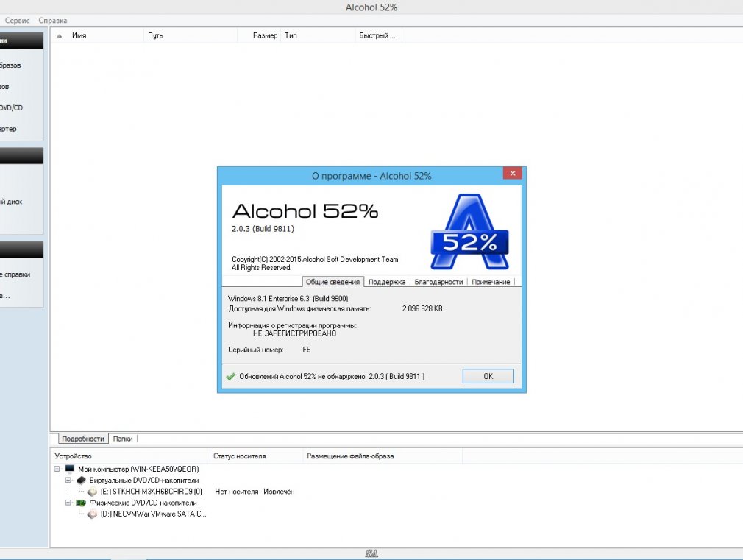Click serial number value FE
This screenshot has width=743, height=560.
click(307, 350)
